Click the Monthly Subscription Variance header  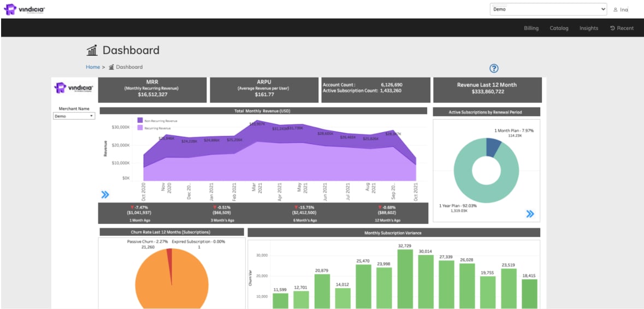[x=394, y=233]
